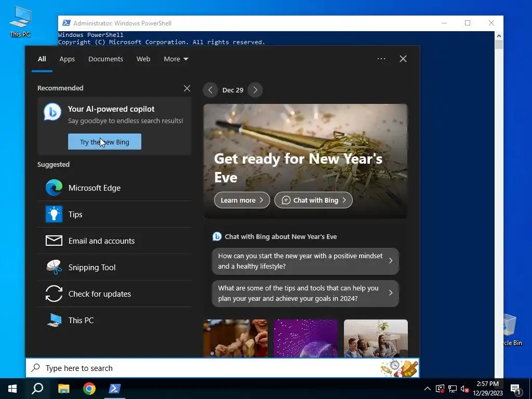
Task: Go to previous day in highlights
Action: [x=210, y=90]
